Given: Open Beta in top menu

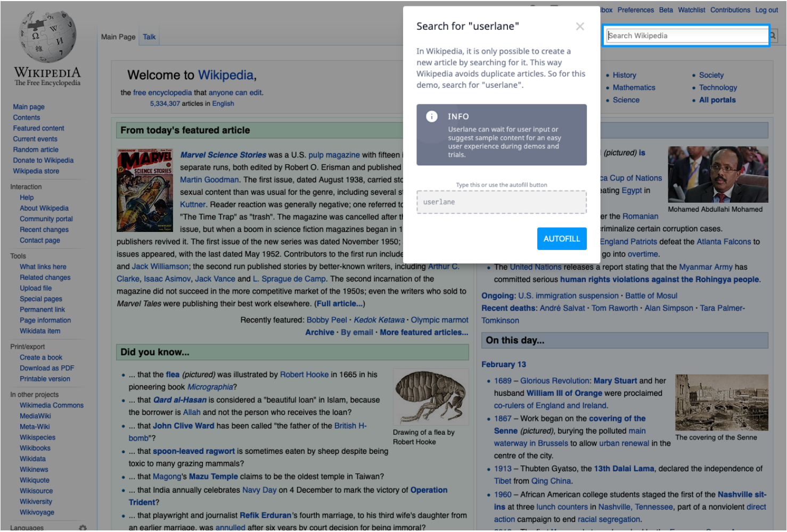Looking at the screenshot, I should point(666,10).
